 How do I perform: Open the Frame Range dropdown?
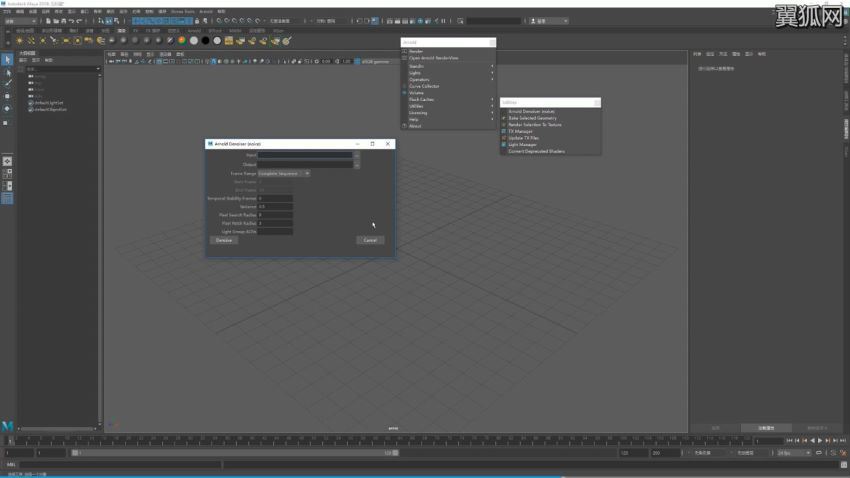[x=284, y=173]
